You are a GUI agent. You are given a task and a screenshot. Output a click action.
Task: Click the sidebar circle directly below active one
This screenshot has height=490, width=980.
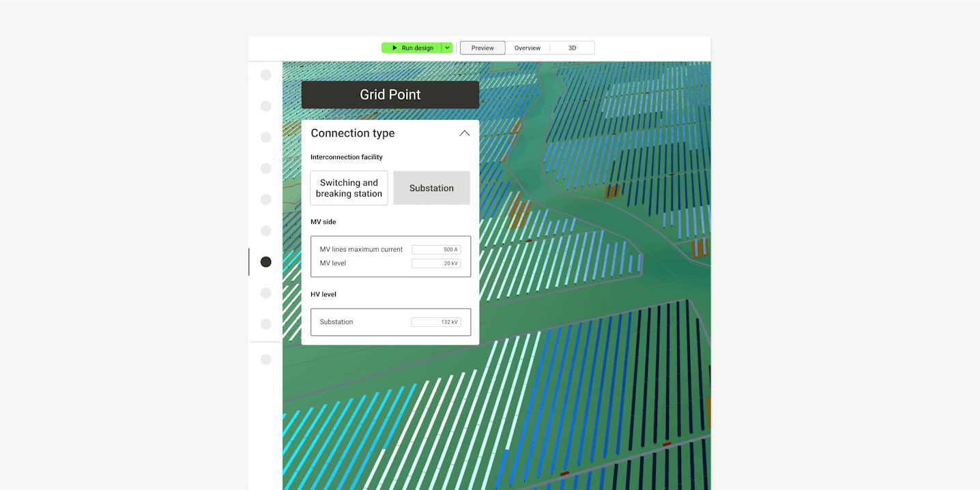(266, 293)
